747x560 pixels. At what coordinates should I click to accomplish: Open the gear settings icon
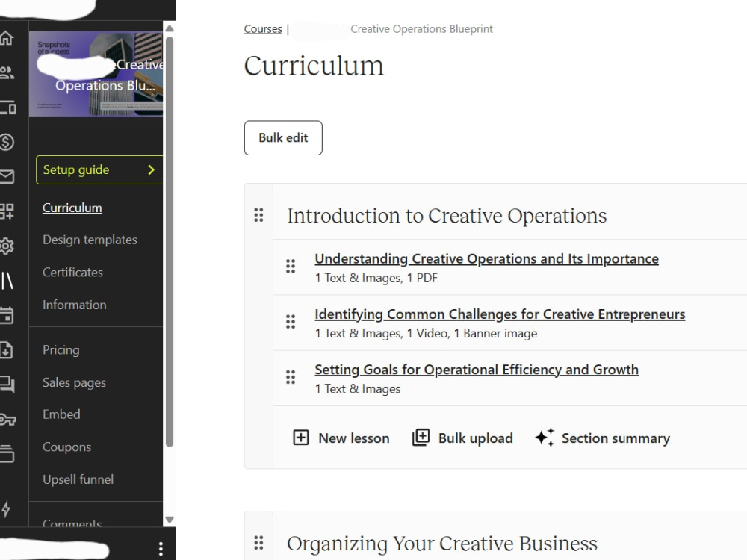[x=7, y=246]
